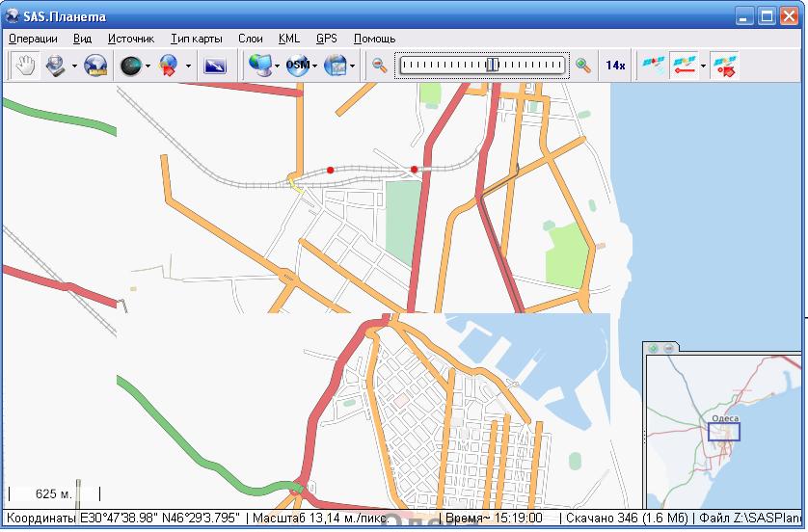Open the KML menu

[288, 39]
